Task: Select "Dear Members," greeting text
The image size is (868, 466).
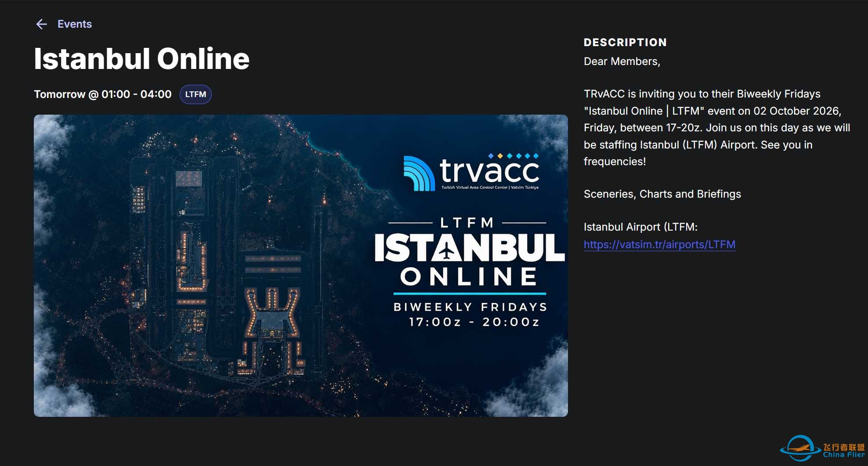Action: [622, 61]
